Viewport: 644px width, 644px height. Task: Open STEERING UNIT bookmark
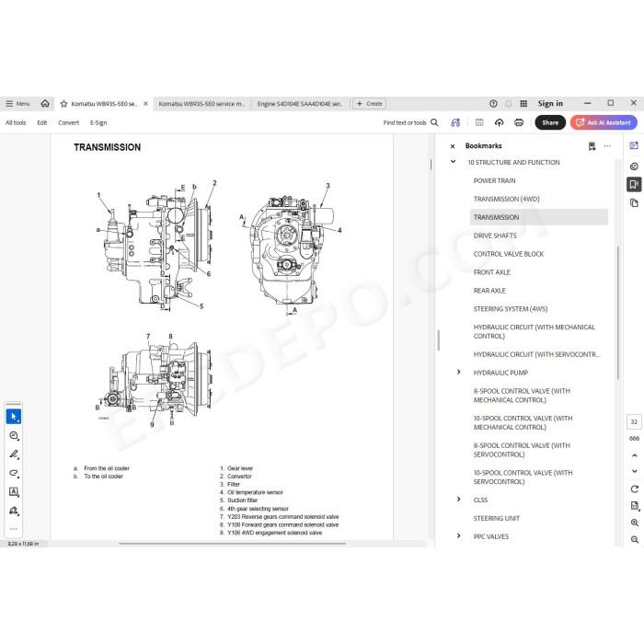pos(496,518)
